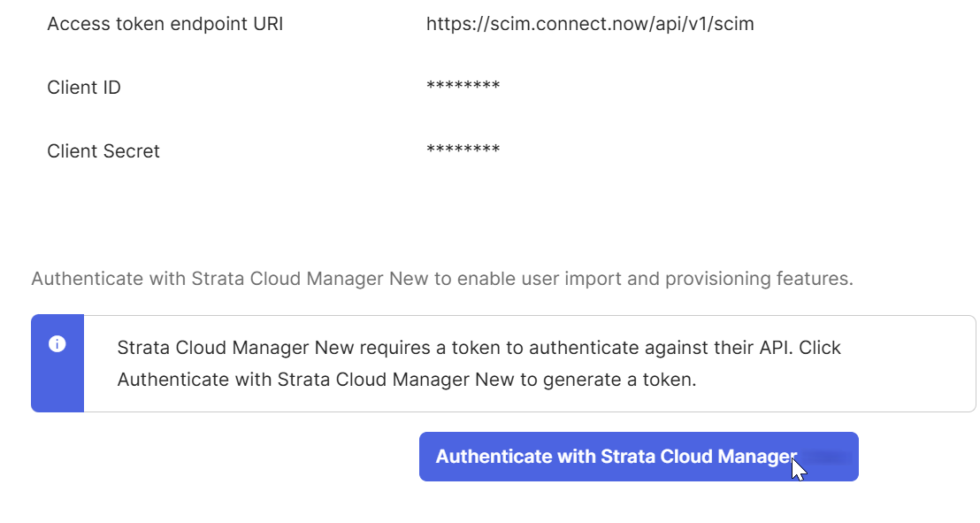Click the masked Client ID value
This screenshot has height=523, width=980.
(x=463, y=86)
